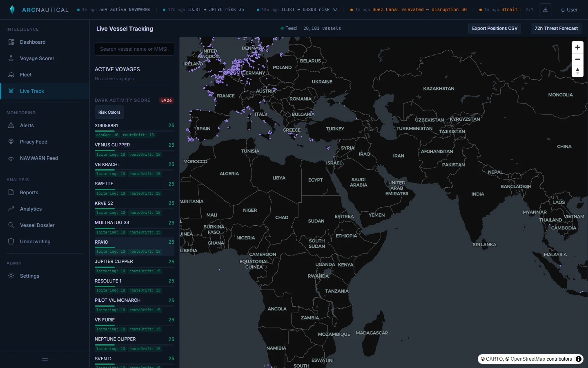The width and height of the screenshot is (588, 368).
Task: Open Alerts via the warning triangle icon
Action: click(x=11, y=126)
